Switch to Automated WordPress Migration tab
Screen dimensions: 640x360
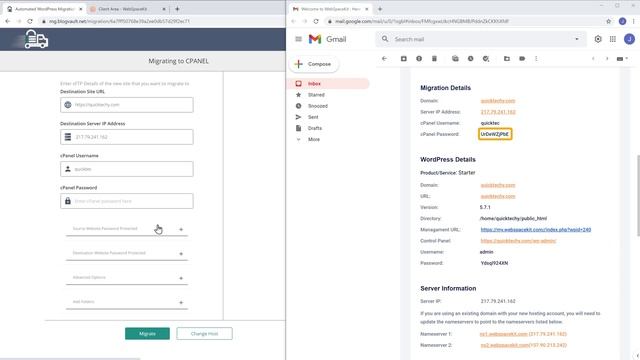[x=43, y=9]
